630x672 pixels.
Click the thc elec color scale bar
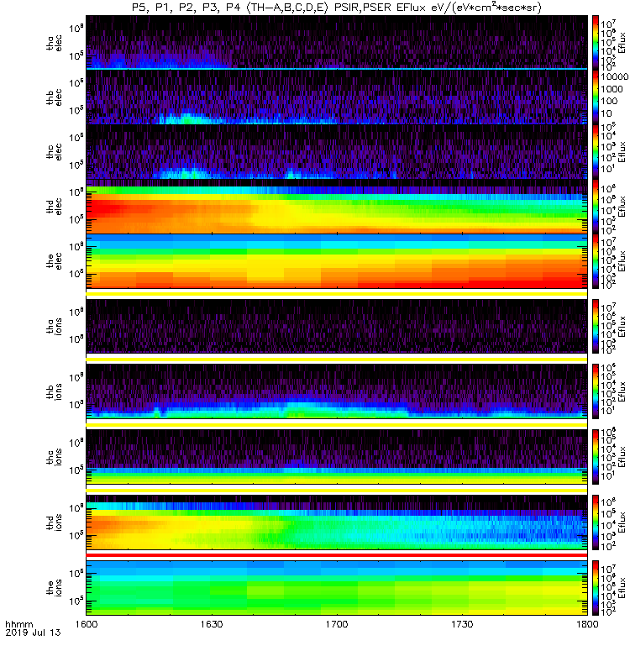[x=596, y=152]
